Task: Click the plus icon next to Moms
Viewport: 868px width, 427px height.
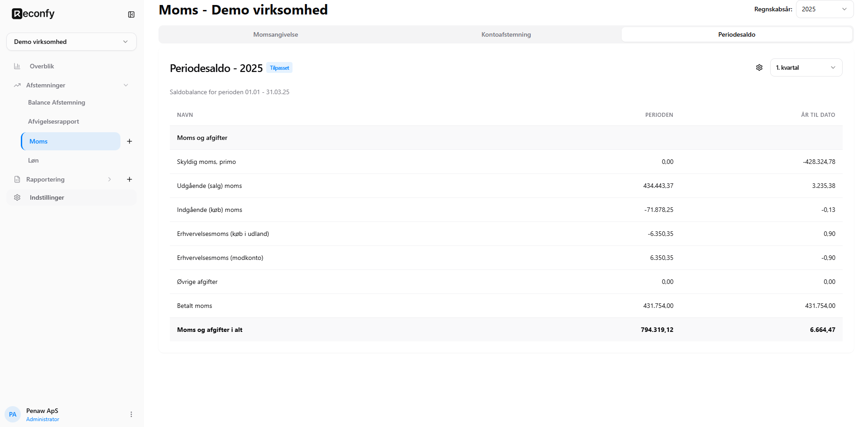Action: click(129, 141)
